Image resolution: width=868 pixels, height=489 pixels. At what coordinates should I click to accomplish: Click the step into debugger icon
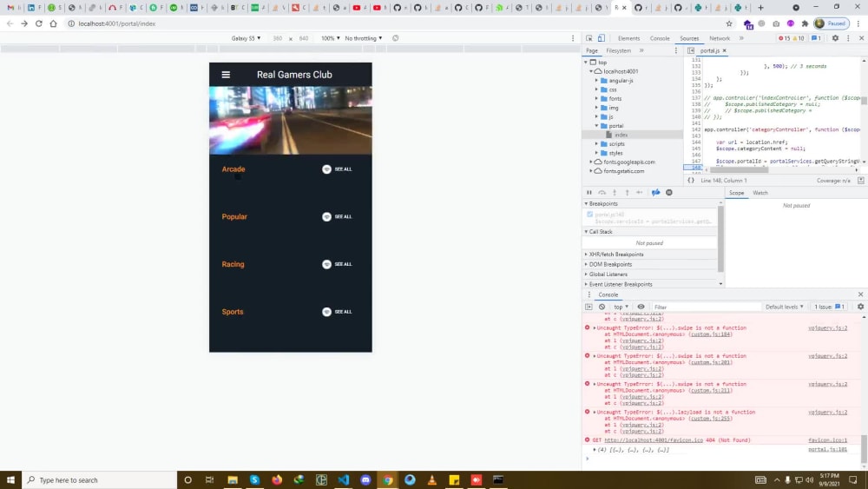[615, 193]
